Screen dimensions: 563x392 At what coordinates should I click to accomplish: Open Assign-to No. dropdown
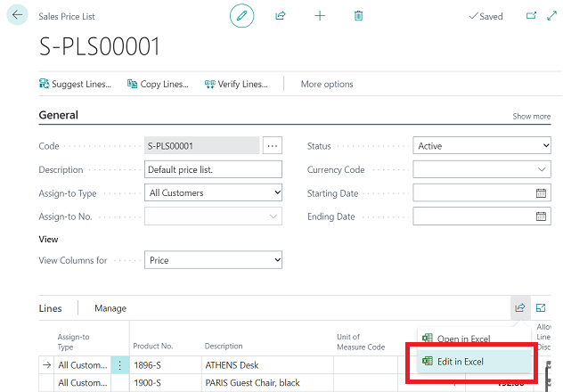pyautogui.click(x=213, y=216)
